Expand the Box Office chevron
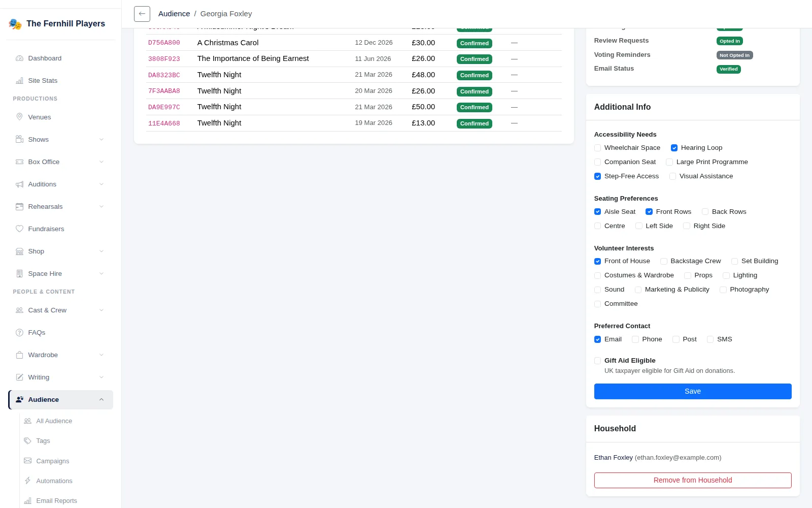 click(101, 162)
